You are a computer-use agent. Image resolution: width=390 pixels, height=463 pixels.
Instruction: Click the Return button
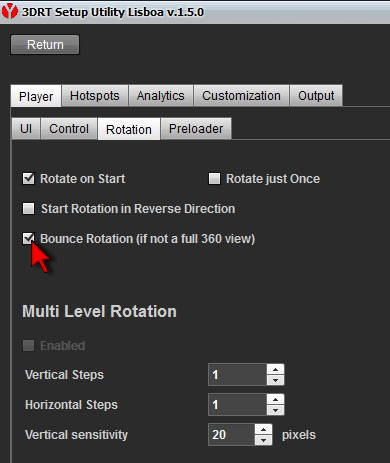pyautogui.click(x=45, y=45)
